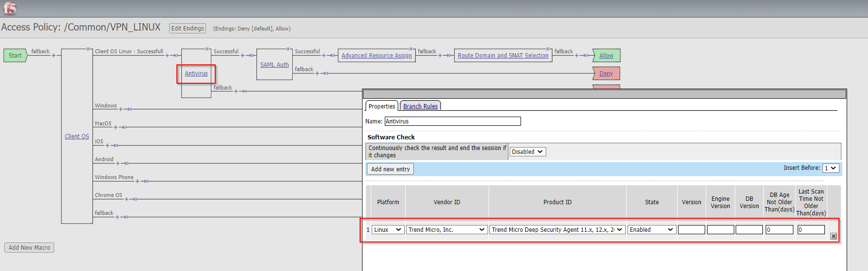This screenshot has width=868, height=271.
Task: Add item on Android branch plus
Action: pyautogui.click(x=117, y=163)
